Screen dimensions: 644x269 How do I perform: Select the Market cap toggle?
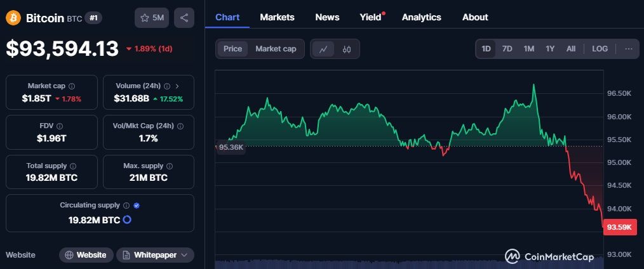(x=276, y=49)
